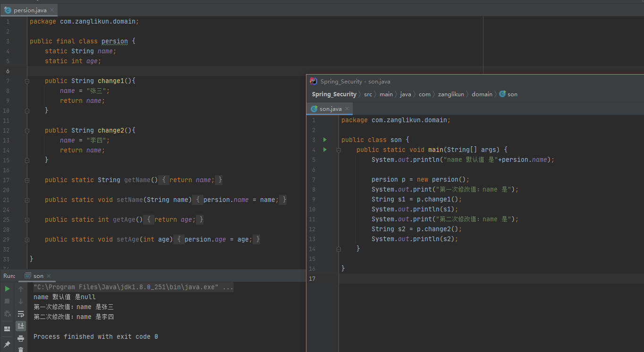This screenshot has height=352, width=644.
Task: Collapse the change1() method fold marker
Action: pos(27,81)
